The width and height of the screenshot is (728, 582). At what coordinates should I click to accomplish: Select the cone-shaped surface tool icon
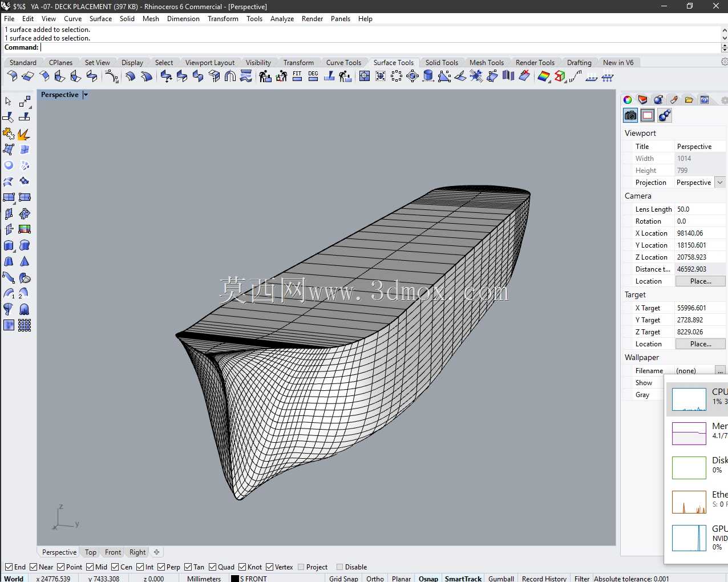click(25, 262)
